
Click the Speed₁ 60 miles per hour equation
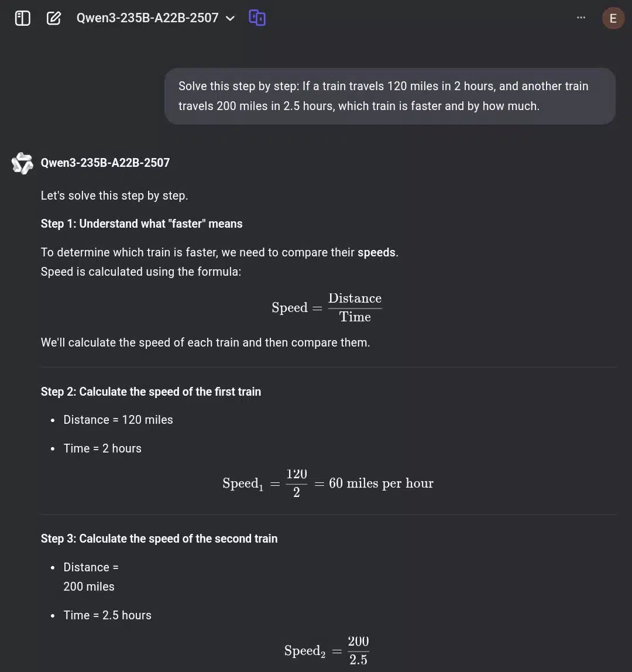click(328, 483)
